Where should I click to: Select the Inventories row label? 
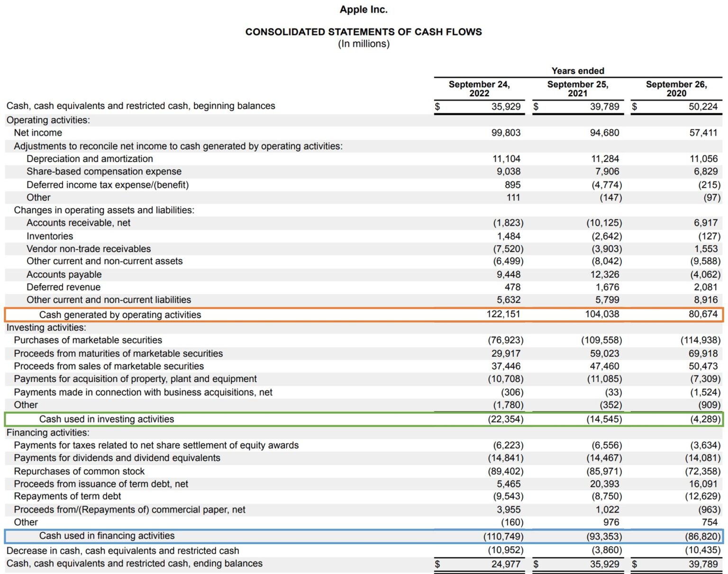click(x=50, y=236)
